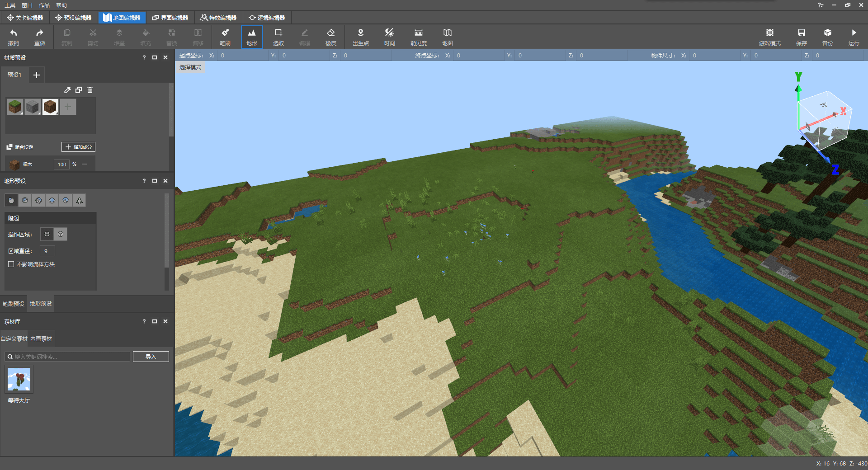Click the 导入 import button

click(x=151, y=357)
